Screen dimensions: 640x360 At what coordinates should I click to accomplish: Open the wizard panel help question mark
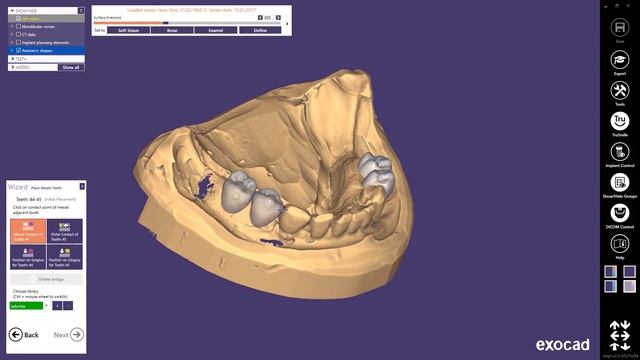point(82,187)
